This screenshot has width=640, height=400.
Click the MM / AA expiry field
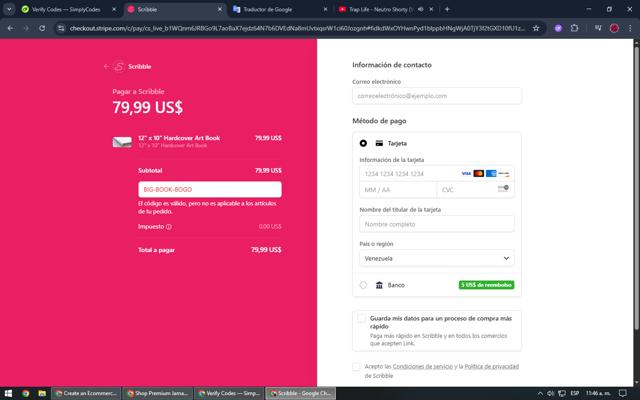[398, 190]
